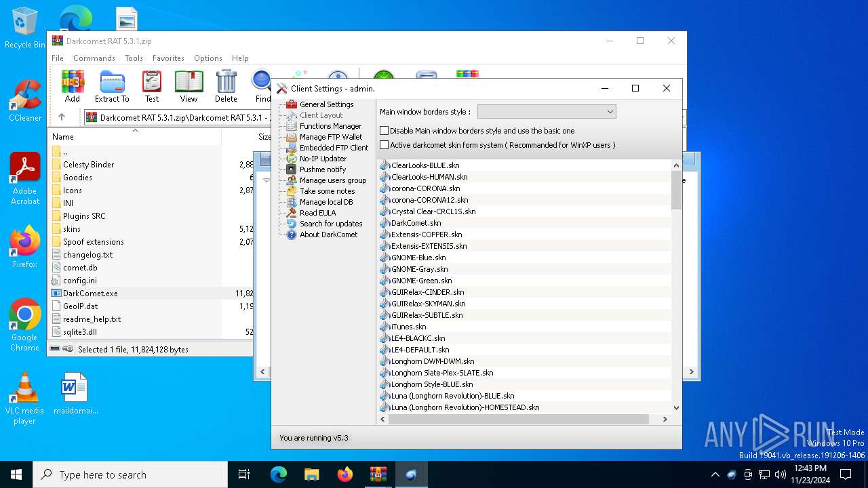Click the Delete icon in WinRAR toolbar
The height and width of the screenshot is (488, 868).
226,86
